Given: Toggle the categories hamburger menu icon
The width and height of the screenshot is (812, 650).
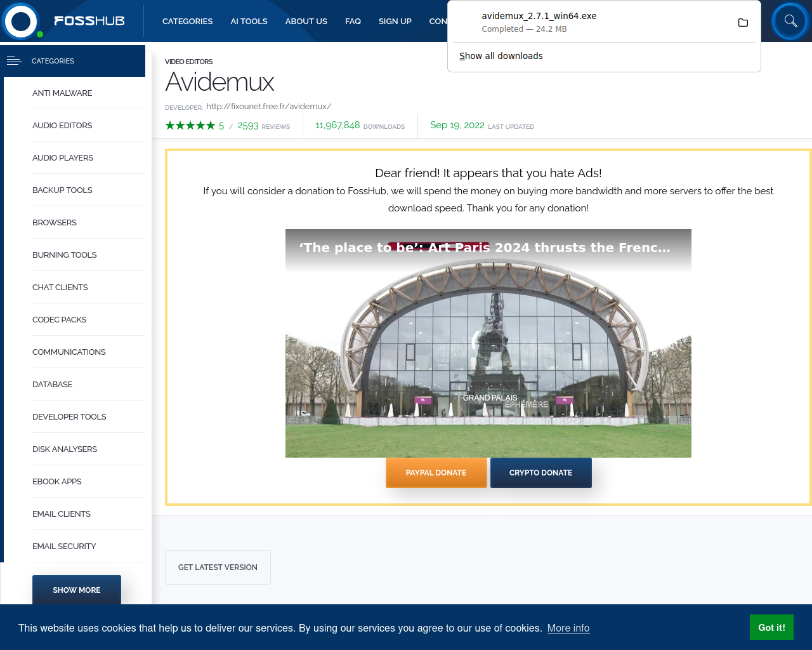Looking at the screenshot, I should [14, 61].
